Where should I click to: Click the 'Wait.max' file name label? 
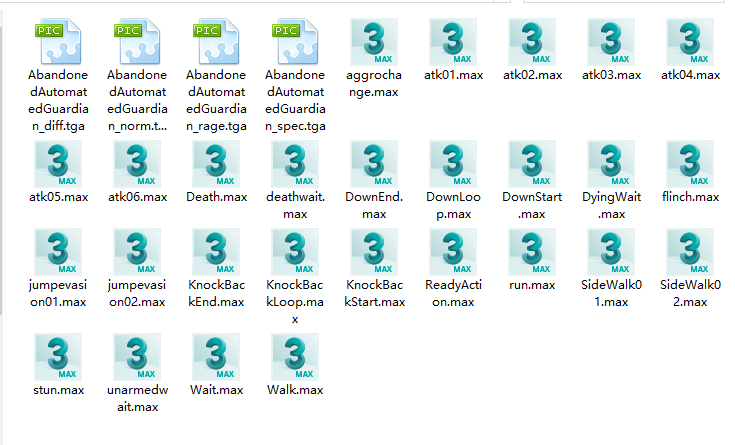[217, 390]
